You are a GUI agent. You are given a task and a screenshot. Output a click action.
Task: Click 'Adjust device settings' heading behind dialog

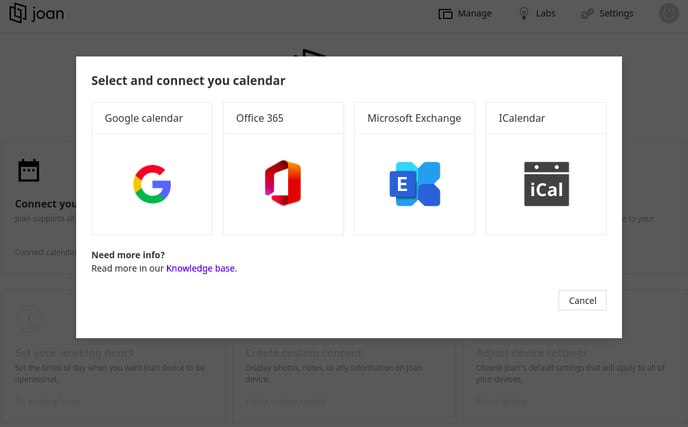(x=531, y=353)
